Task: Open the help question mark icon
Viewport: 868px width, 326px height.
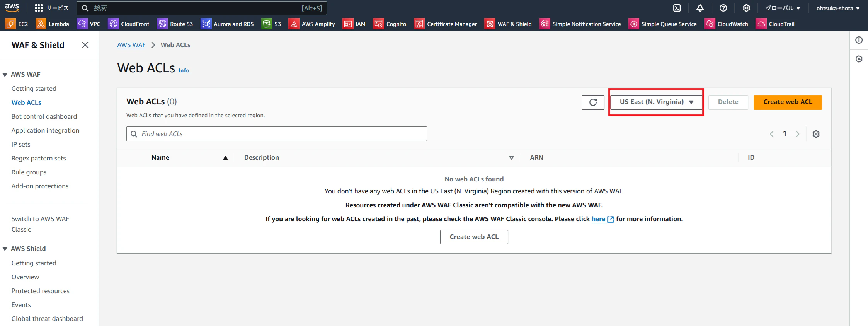Action: click(723, 8)
